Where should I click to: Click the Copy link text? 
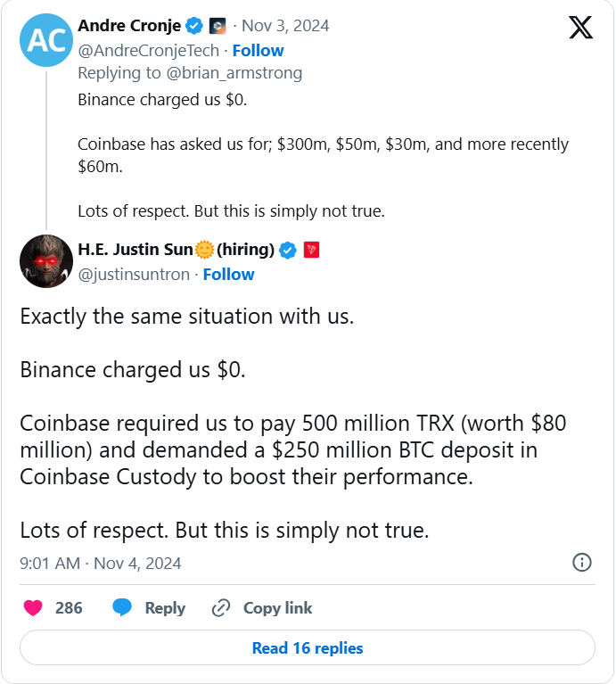point(277,608)
